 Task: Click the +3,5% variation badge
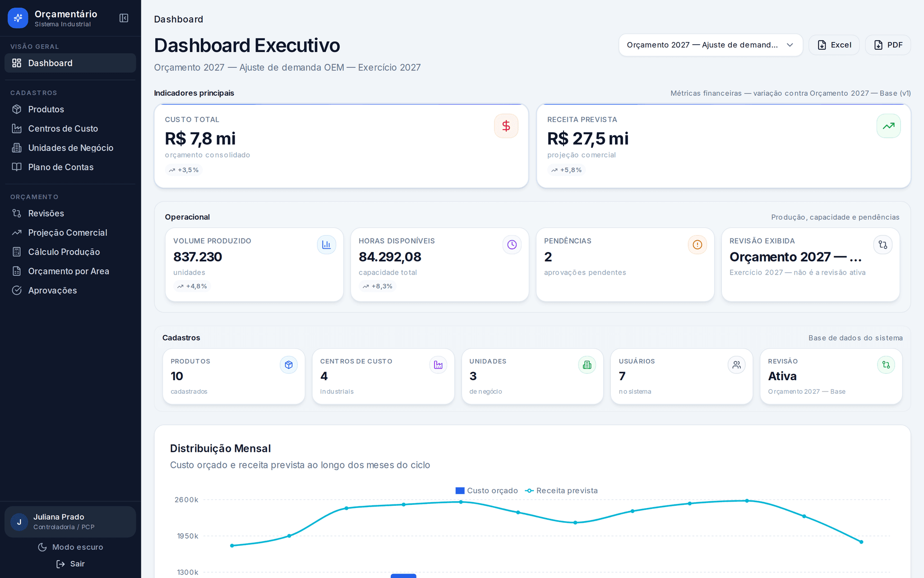coord(184,170)
